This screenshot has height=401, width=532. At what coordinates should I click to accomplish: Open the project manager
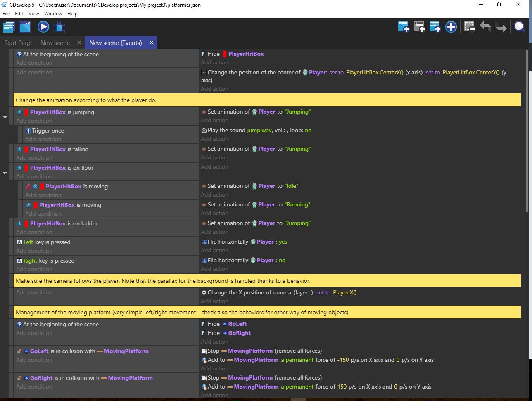9,27
